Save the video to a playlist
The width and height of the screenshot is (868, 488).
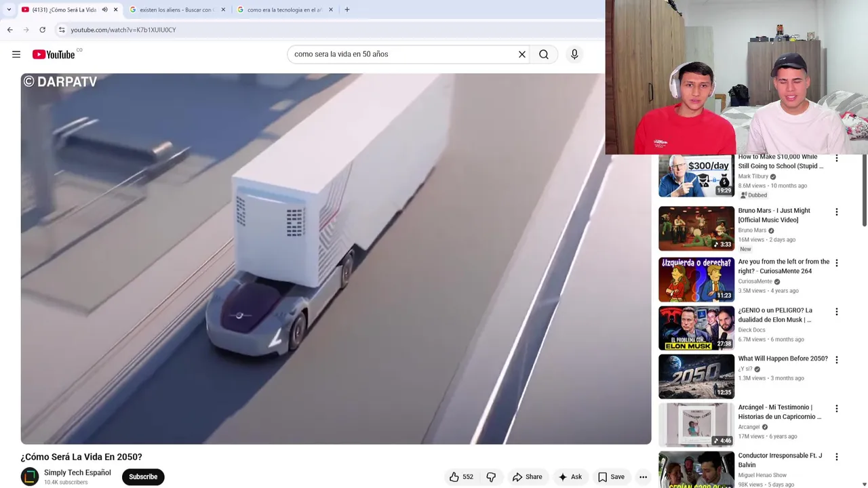(x=611, y=477)
